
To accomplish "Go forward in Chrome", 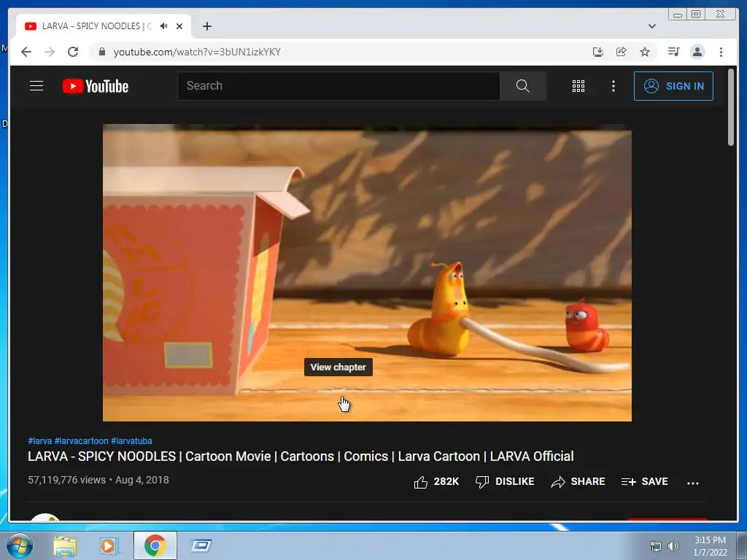I will pyautogui.click(x=50, y=52).
